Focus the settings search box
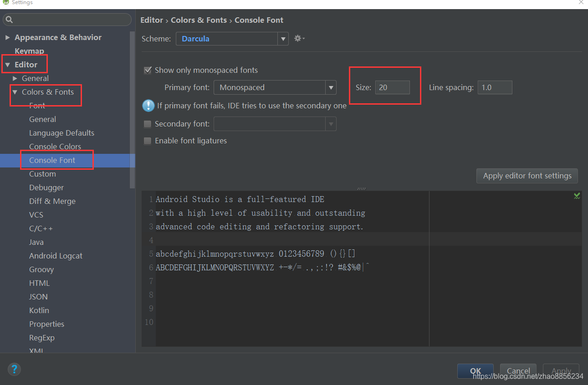The image size is (588, 385). tap(67, 20)
